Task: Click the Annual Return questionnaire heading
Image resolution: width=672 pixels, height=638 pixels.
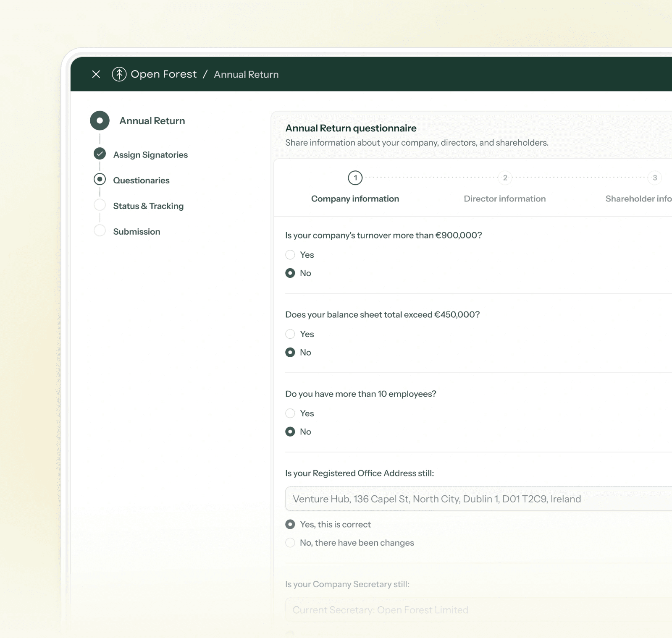Action: pos(351,128)
